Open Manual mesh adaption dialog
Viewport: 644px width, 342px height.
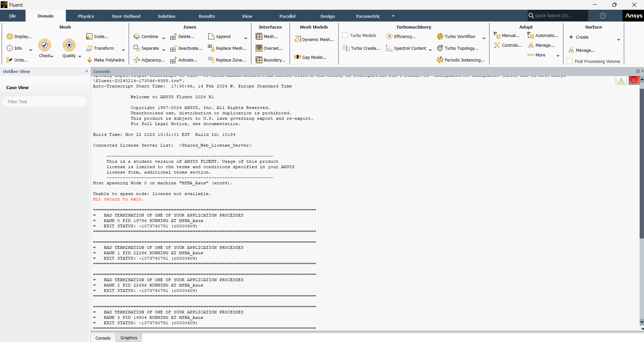pos(507,35)
